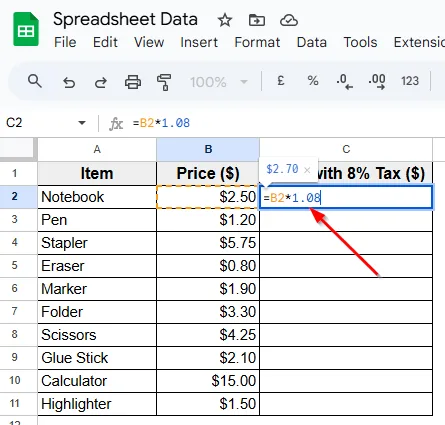445x425 pixels.
Task: Click the search menus magnifier icon
Action: pos(35,81)
